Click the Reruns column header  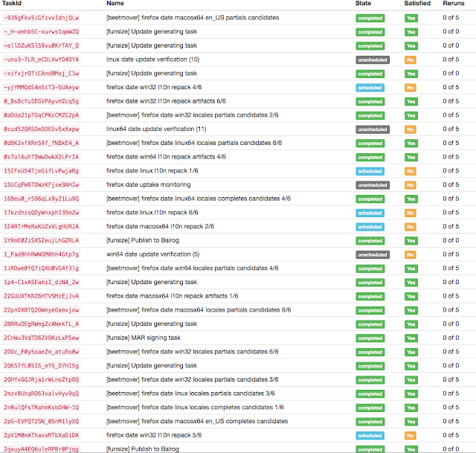click(454, 3)
